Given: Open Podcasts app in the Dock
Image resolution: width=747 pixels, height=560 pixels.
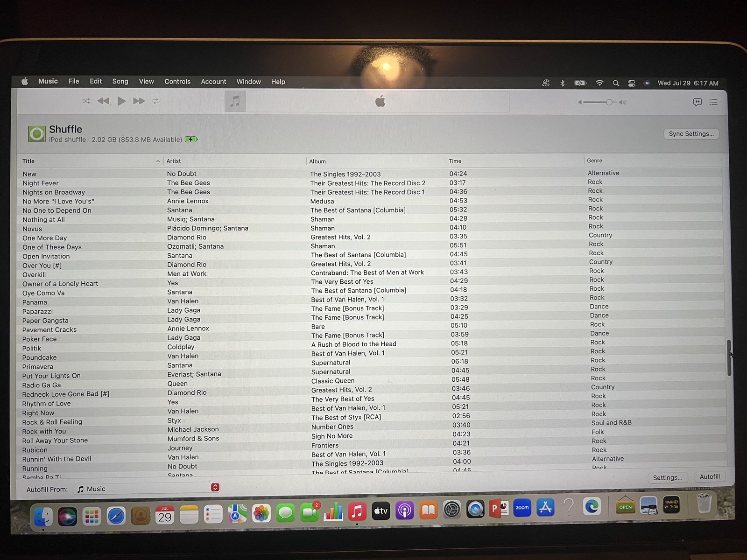Looking at the screenshot, I should (x=404, y=511).
